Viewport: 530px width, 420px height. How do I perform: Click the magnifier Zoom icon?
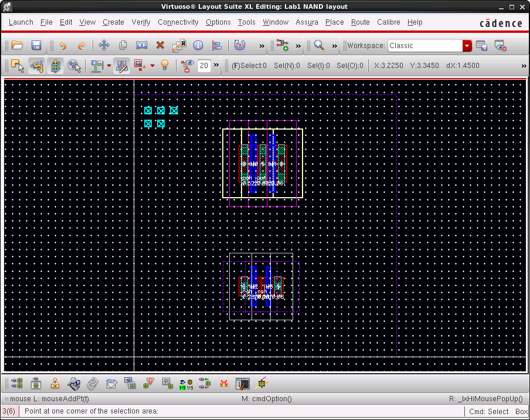pos(319,45)
